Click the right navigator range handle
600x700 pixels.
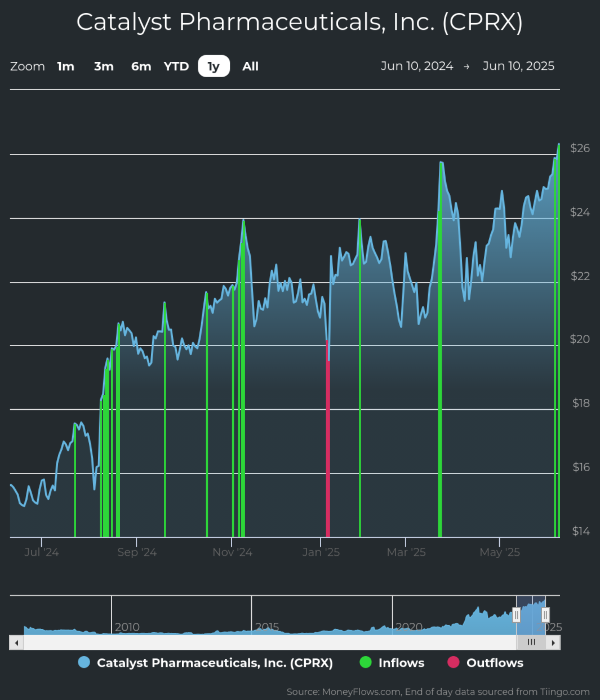click(545, 615)
